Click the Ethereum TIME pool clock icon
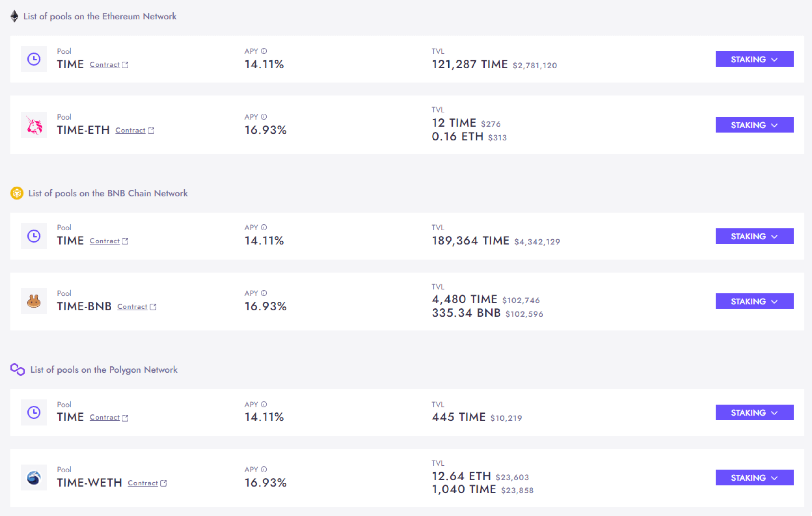Image resolution: width=812 pixels, height=516 pixels. (x=34, y=59)
